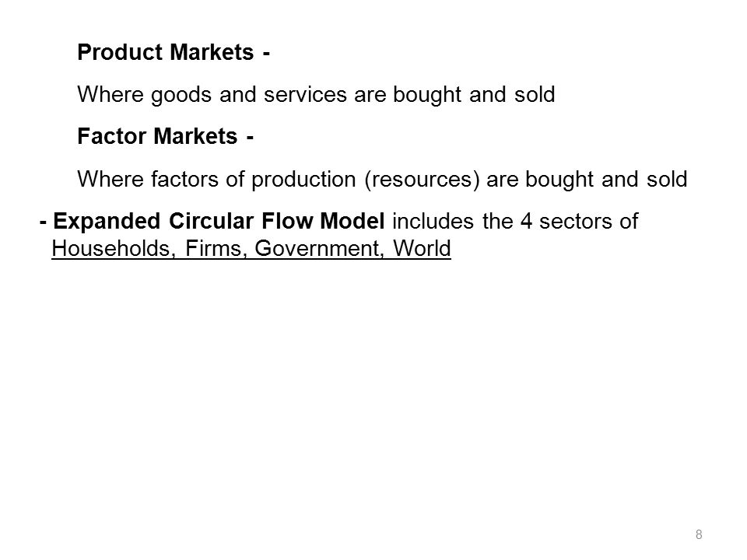This screenshot has width=747, height=560.
Task: Click the word "(resources)" in parentheses
Action: click(422, 180)
